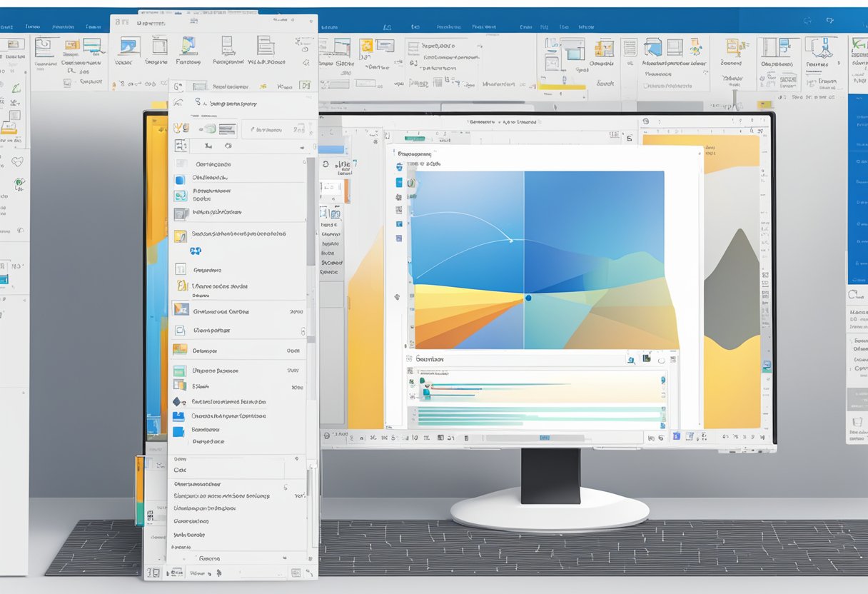Click the landscape picture icon atop floating panel

(x=129, y=45)
